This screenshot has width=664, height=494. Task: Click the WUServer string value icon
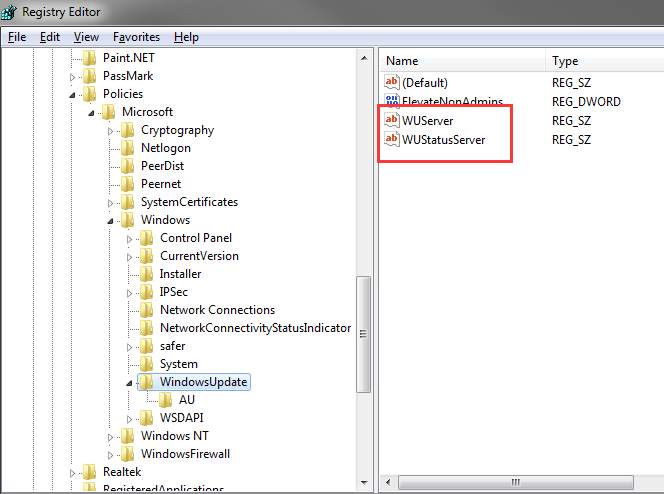pyautogui.click(x=391, y=120)
